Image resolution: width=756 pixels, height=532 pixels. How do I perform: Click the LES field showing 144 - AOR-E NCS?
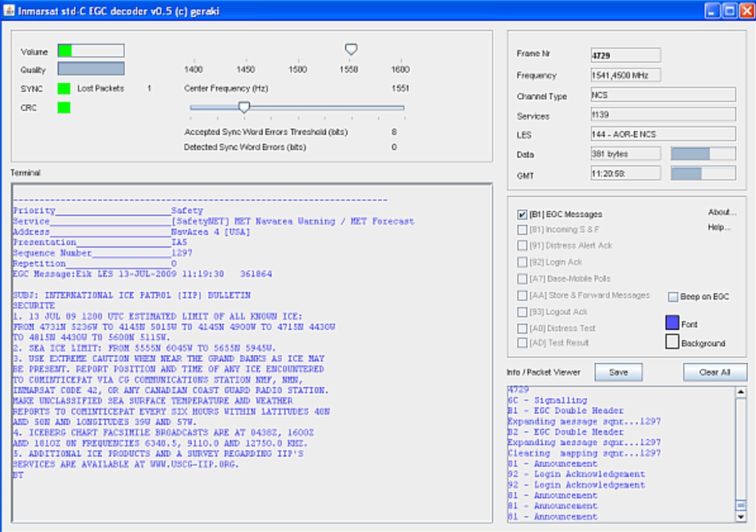pos(662,134)
